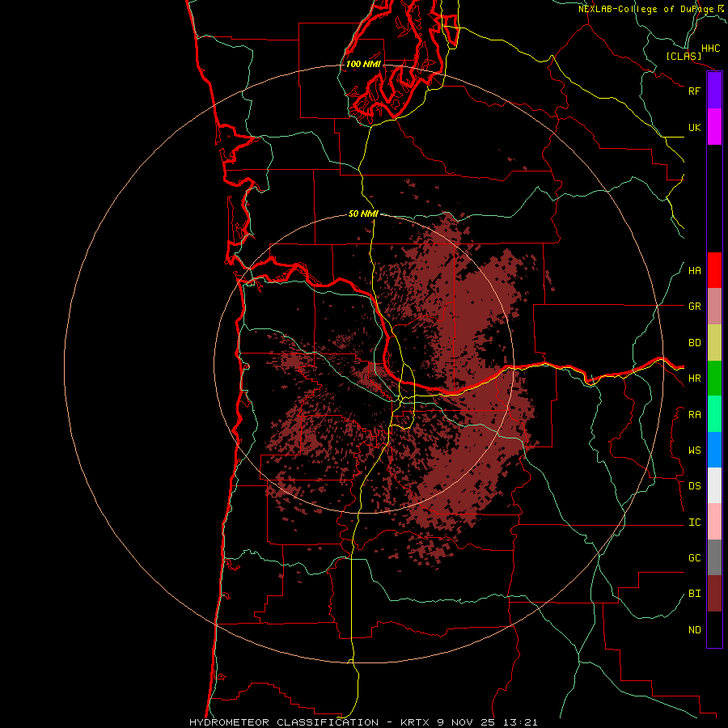The height and width of the screenshot is (728, 728).
Task: Click the DS legend label
Action: click(694, 486)
